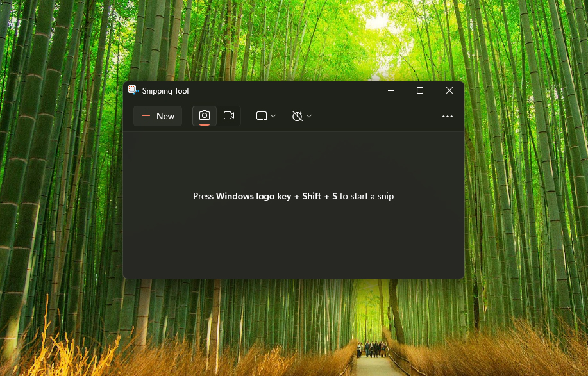Click the Snipping Tool icon in the title bar
This screenshot has width=588, height=376.
coord(133,90)
